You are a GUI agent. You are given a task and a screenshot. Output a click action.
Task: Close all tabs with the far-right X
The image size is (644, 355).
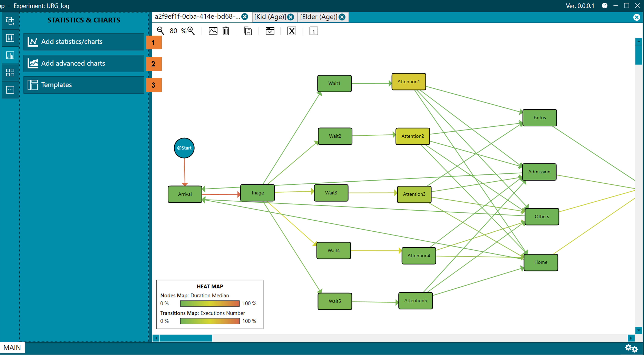tap(637, 17)
